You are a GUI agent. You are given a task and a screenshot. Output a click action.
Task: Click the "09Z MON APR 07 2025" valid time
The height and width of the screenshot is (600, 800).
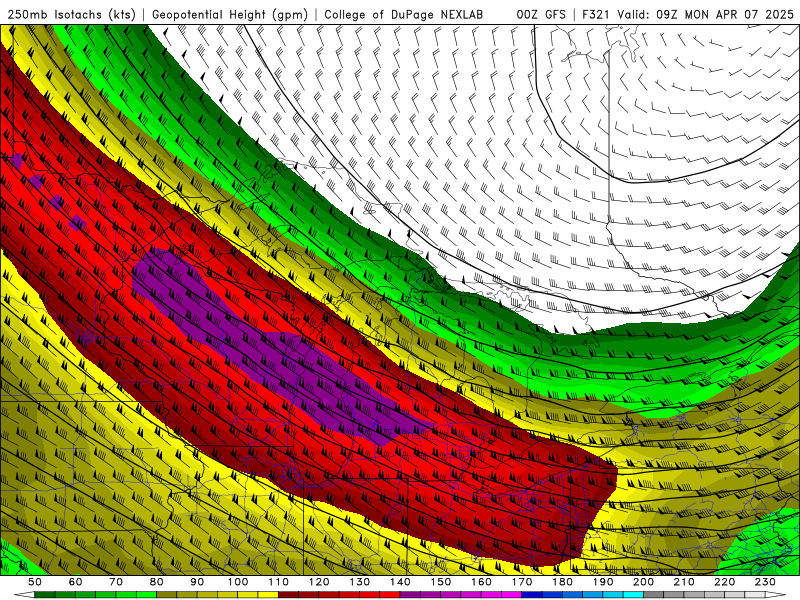[725, 15]
